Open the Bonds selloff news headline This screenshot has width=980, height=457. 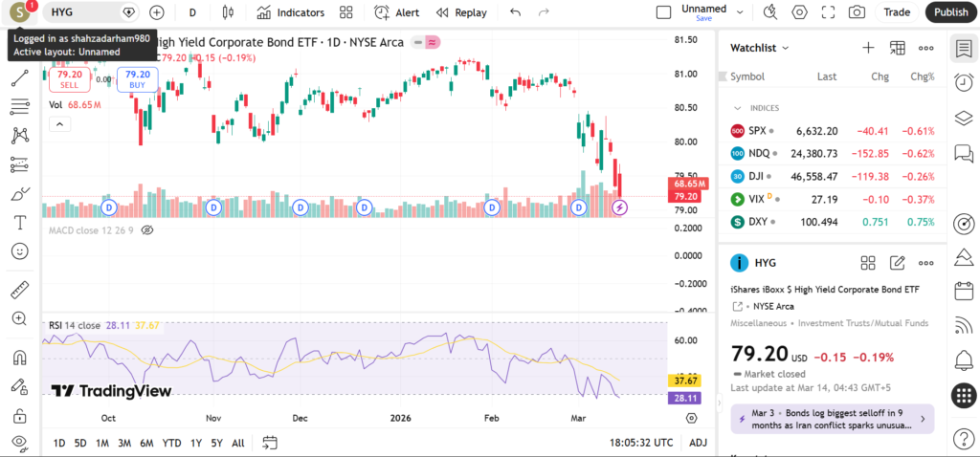point(829,418)
